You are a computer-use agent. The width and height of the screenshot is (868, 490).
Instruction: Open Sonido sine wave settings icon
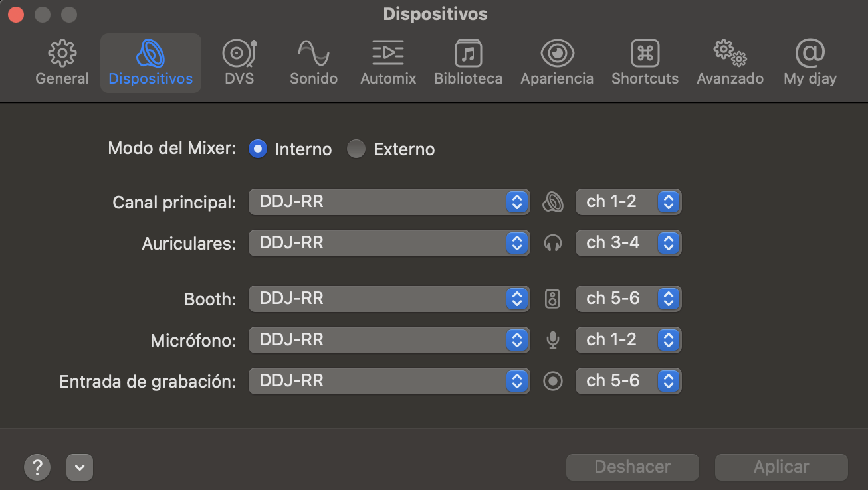tap(314, 54)
